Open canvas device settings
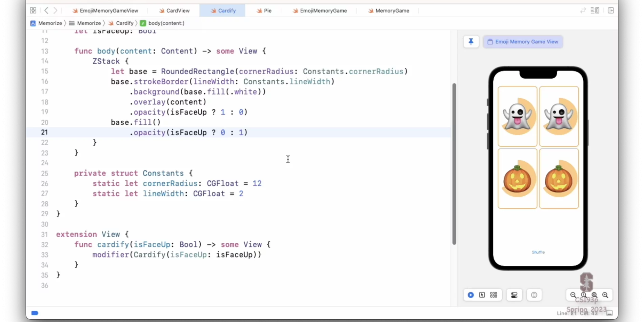The height and width of the screenshot is (322, 644). click(x=514, y=295)
